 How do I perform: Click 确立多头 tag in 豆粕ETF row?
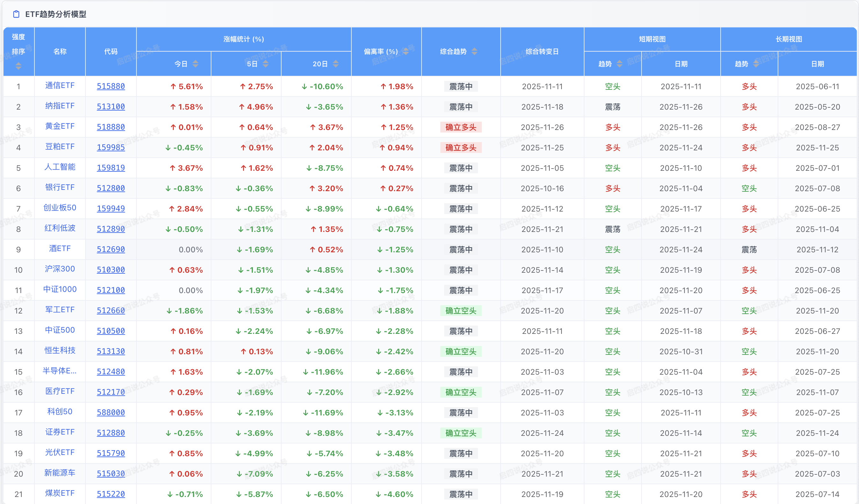point(460,148)
